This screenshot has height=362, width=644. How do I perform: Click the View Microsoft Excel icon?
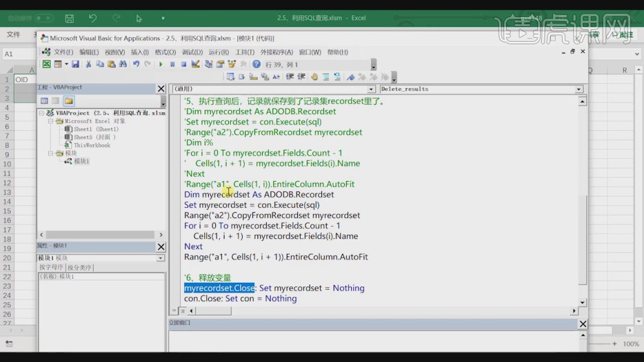coord(47,64)
